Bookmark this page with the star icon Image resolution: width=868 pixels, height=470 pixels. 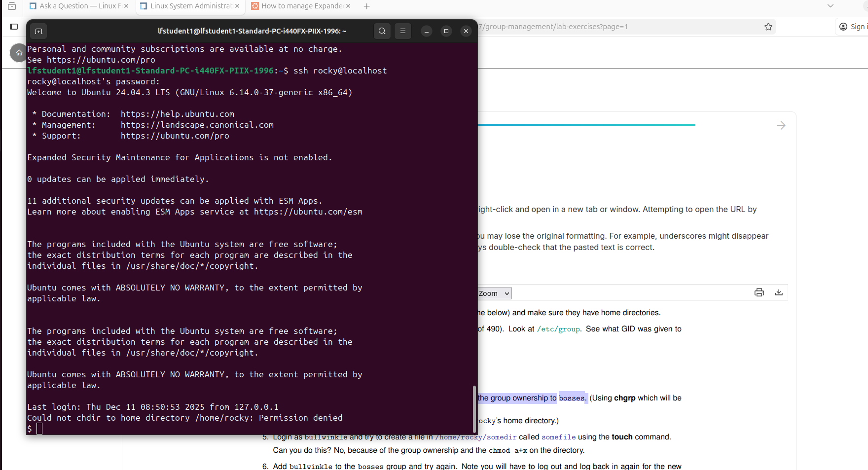768,27
